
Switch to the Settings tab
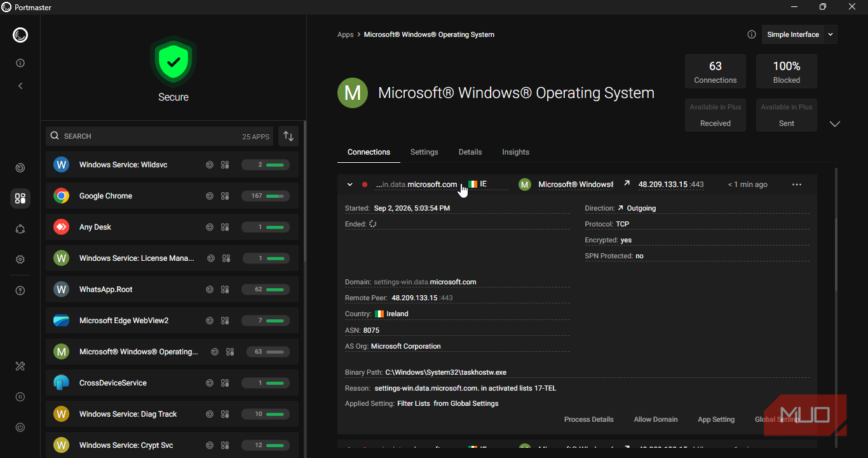(x=424, y=152)
